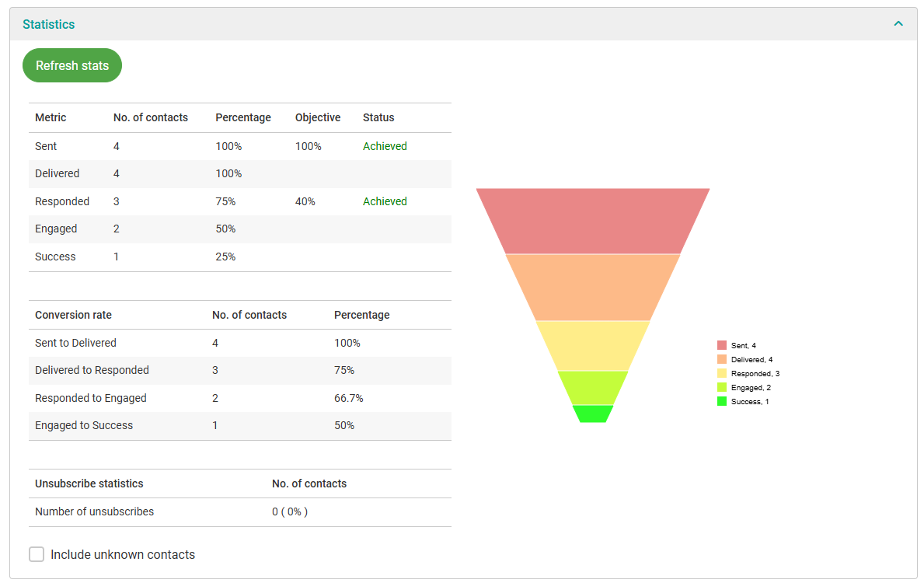924x583 pixels.
Task: Enable Include unknown contacts checkbox
Action: (x=37, y=554)
